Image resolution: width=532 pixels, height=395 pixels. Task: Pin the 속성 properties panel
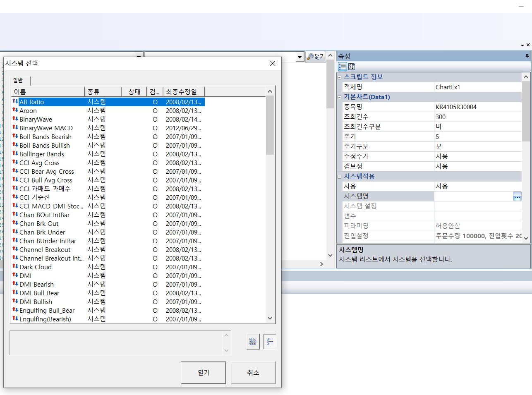coord(527,56)
